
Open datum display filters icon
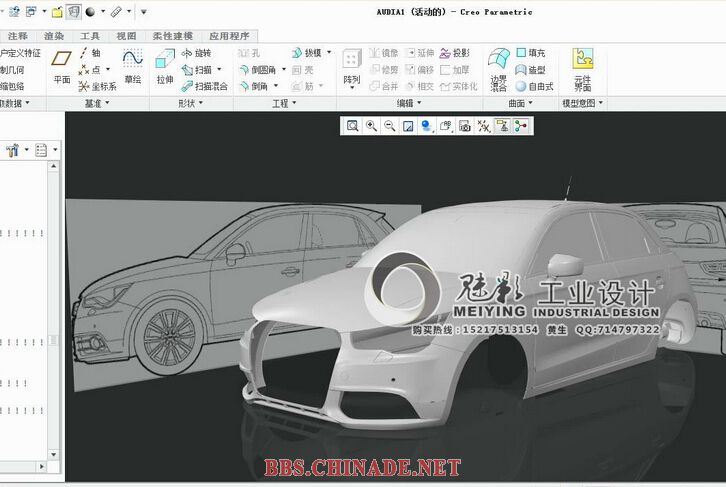pyautogui.click(x=483, y=126)
